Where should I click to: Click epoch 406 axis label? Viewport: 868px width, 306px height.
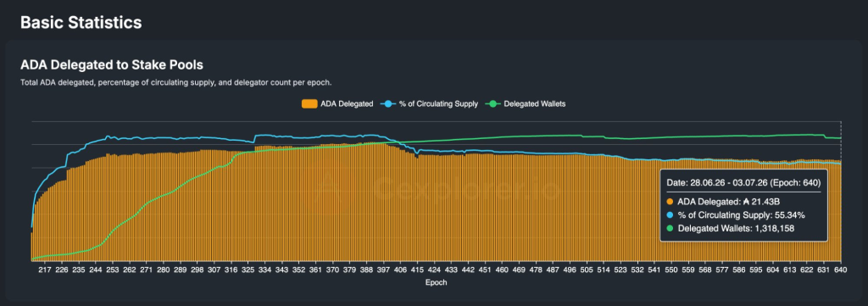pos(400,270)
